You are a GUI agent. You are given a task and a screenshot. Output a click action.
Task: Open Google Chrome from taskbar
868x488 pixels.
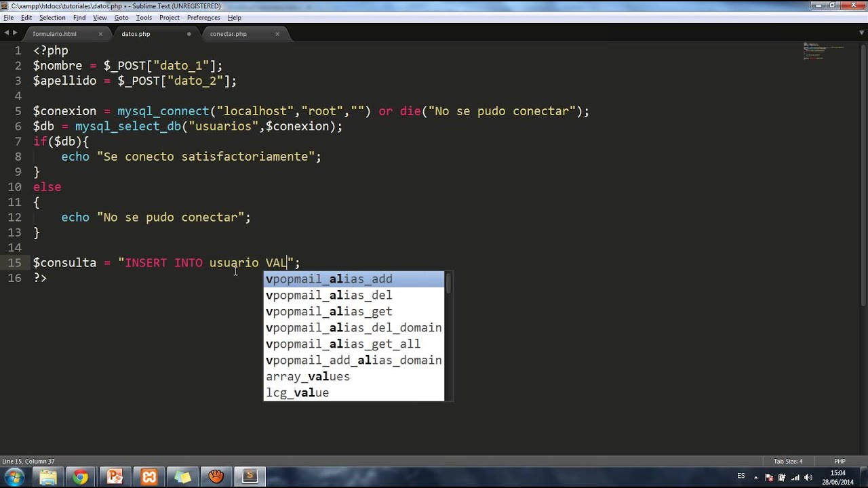click(x=81, y=477)
